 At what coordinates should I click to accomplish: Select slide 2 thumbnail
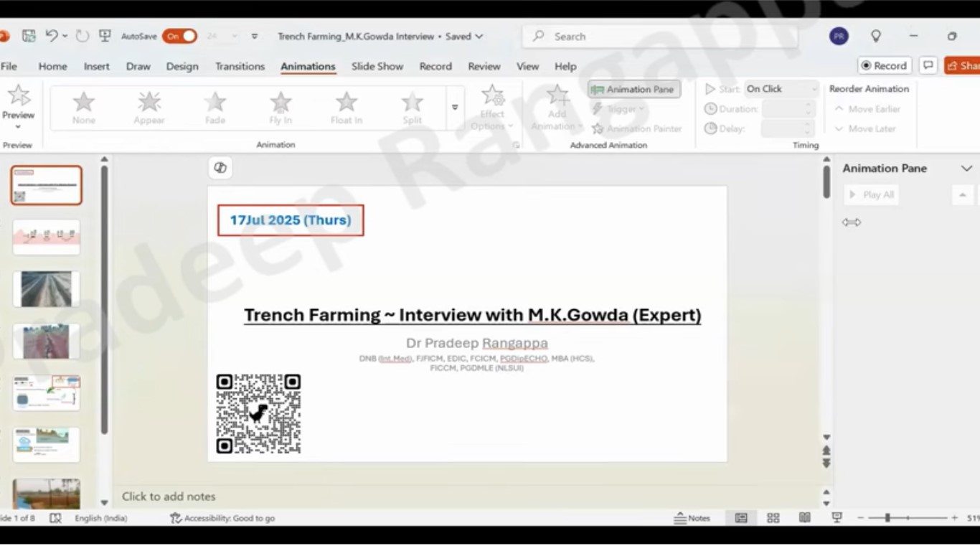click(x=47, y=237)
